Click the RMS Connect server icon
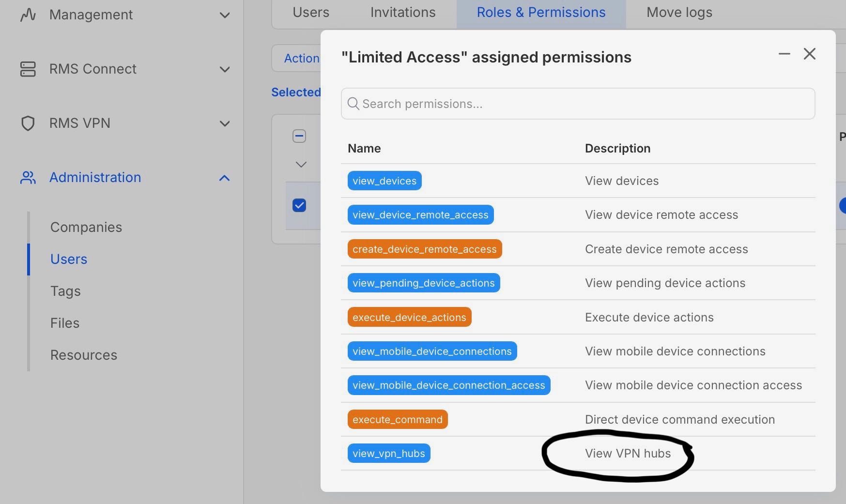The image size is (846, 504). [28, 69]
